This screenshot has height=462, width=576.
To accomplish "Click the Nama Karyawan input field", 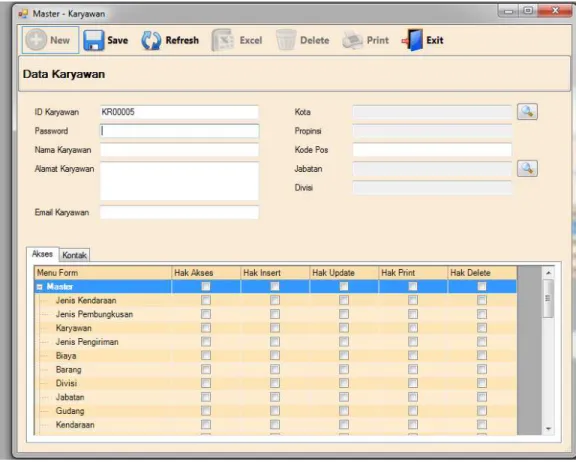I will coord(179,150).
